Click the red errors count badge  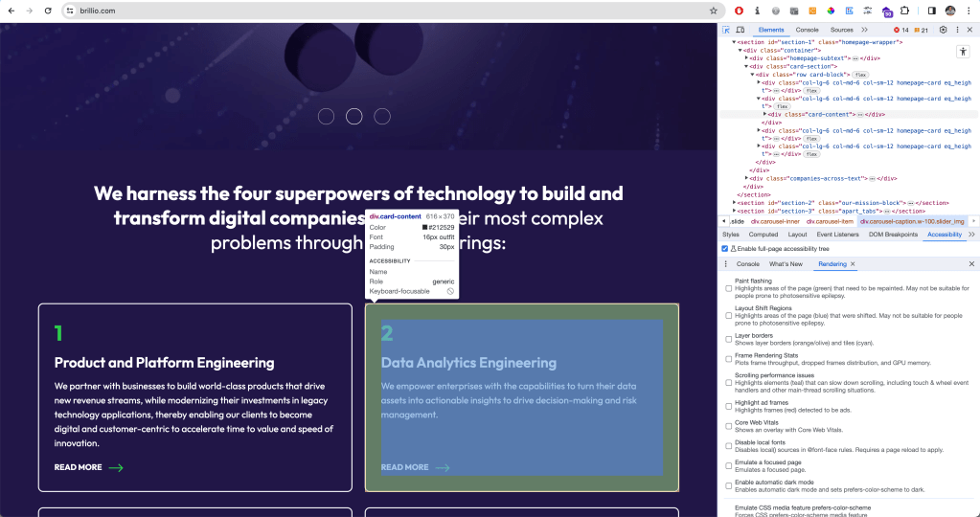tap(901, 30)
